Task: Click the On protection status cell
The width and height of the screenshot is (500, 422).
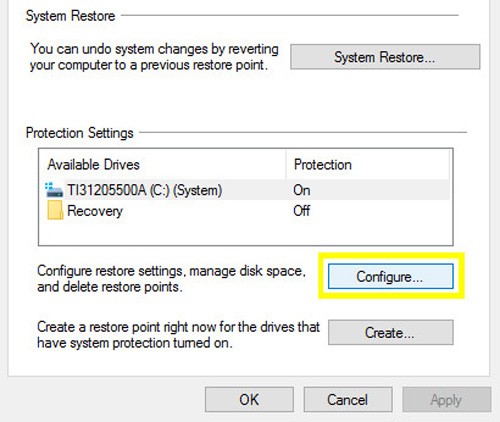Action: pos(302,190)
